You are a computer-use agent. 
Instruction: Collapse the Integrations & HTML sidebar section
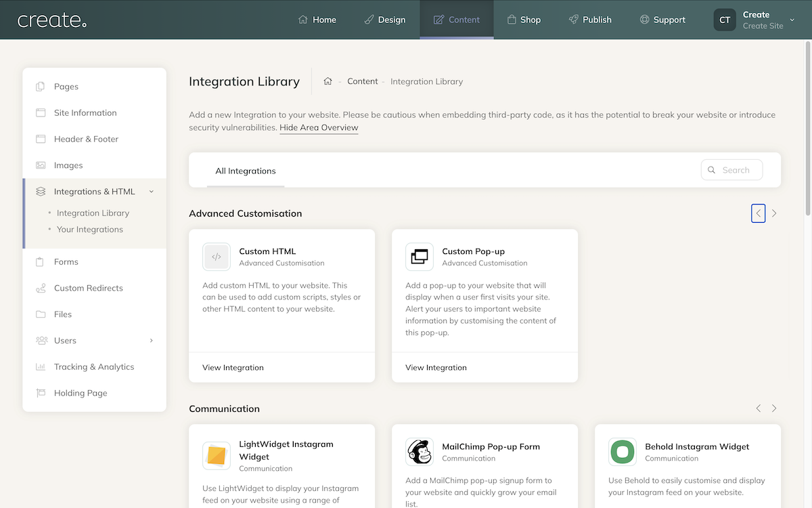click(x=152, y=192)
